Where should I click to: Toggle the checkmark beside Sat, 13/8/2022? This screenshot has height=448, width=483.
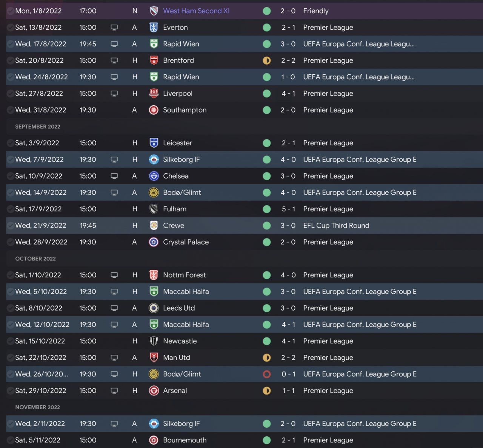coord(11,28)
